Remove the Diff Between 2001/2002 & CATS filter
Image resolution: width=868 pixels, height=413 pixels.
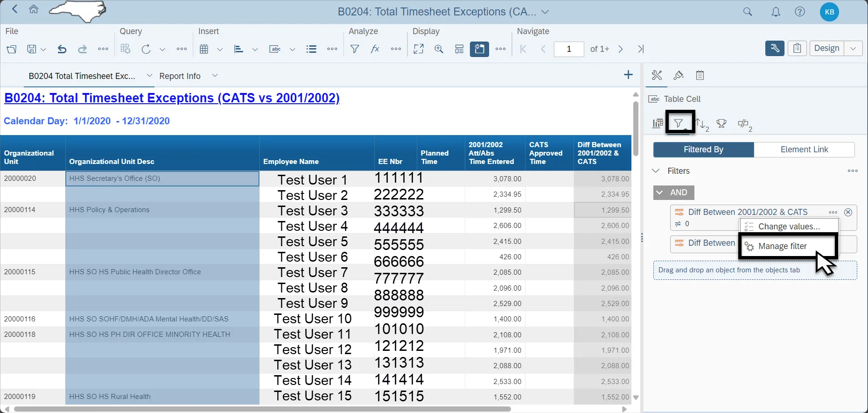pyautogui.click(x=848, y=212)
